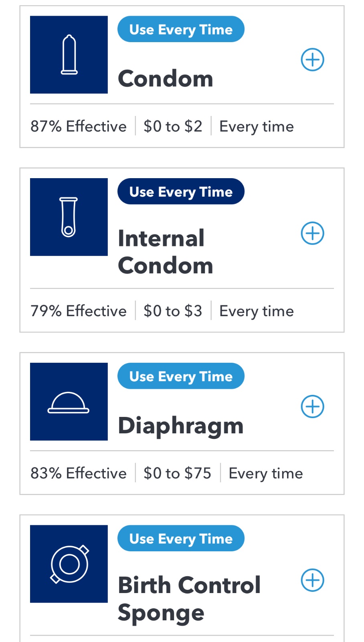
Task: Click the $0 to $75 price
Action: tap(177, 473)
